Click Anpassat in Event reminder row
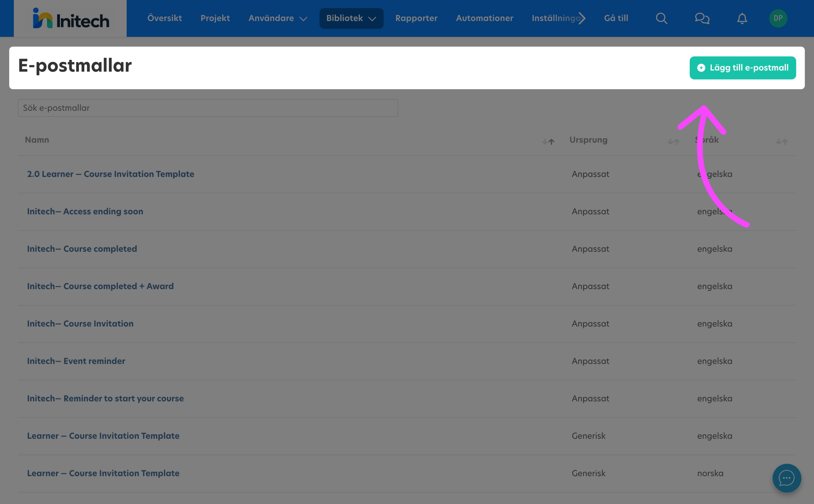814x504 pixels. 590,361
